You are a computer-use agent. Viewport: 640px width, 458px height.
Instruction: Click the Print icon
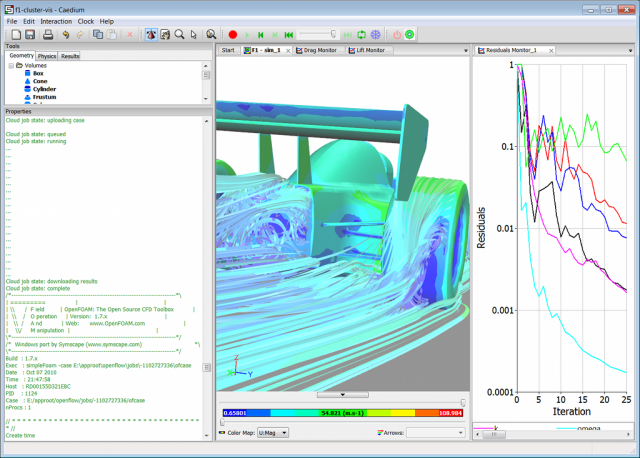48,35
